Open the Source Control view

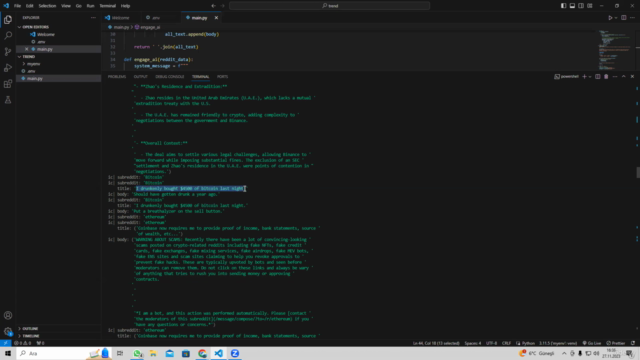point(8,51)
